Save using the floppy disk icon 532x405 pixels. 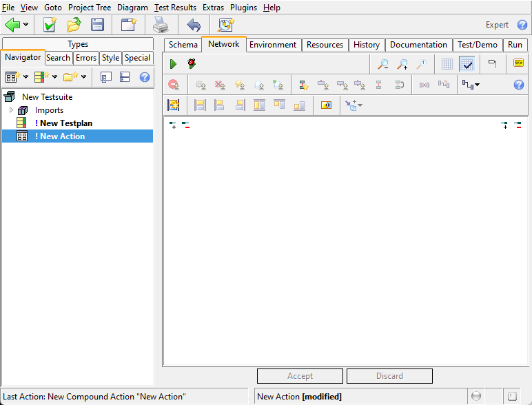(98, 25)
